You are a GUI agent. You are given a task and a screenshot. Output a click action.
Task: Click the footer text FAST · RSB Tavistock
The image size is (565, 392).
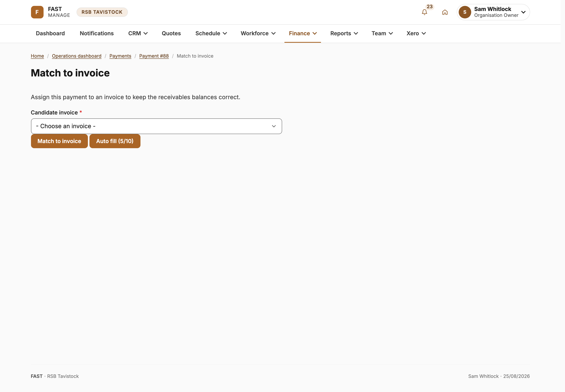[x=55, y=376]
